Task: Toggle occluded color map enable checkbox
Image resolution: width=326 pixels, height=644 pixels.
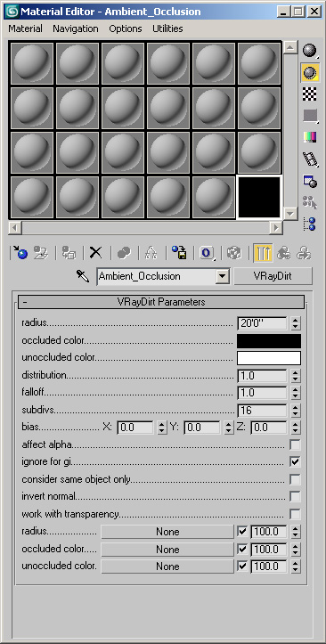Action: tap(242, 549)
